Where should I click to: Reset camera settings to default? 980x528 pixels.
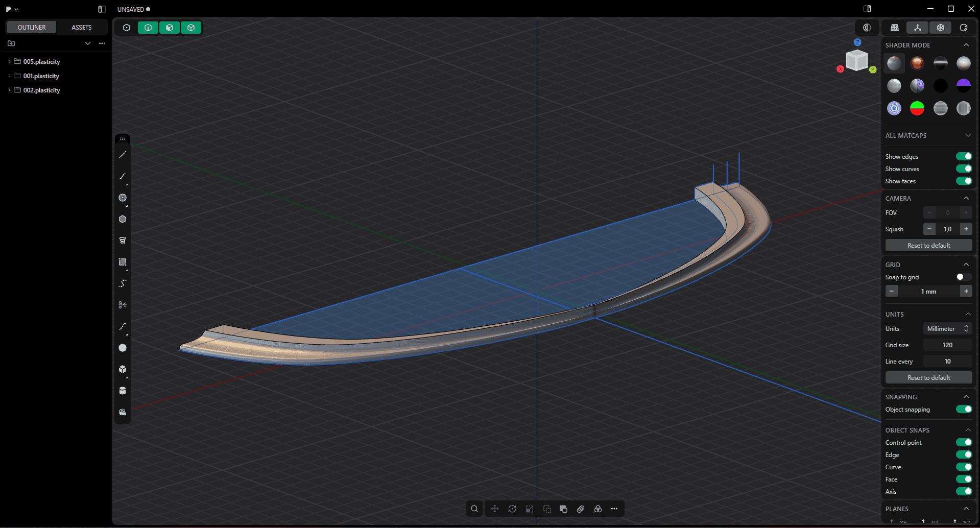[x=928, y=246]
